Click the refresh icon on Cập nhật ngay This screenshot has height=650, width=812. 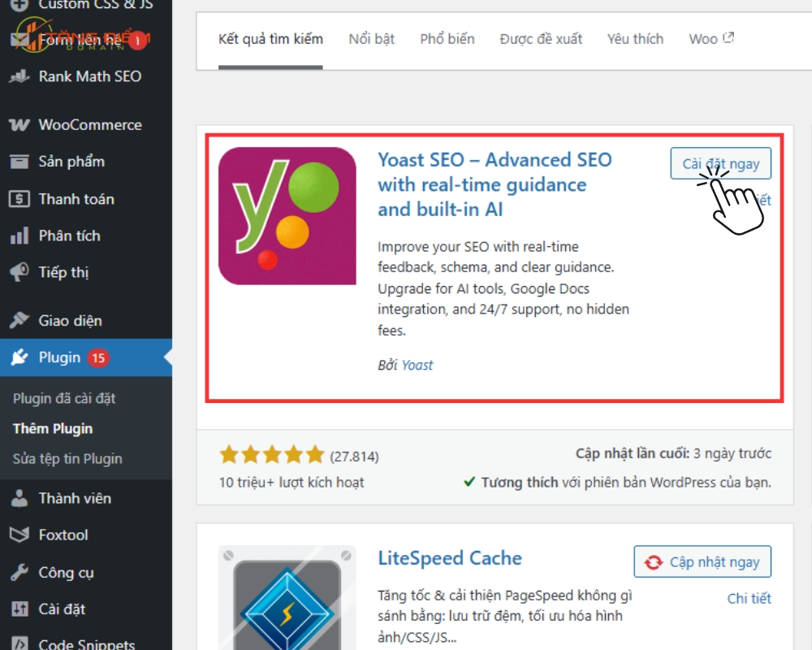[x=654, y=562]
